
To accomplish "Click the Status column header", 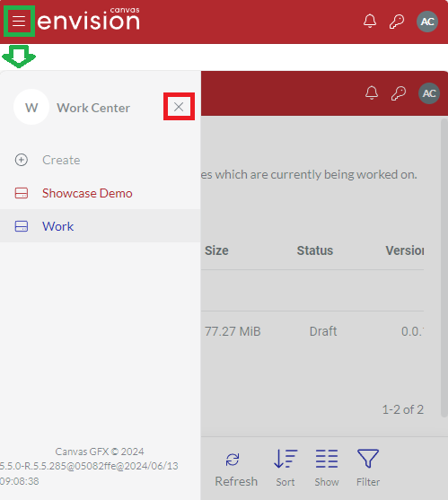I will click(x=315, y=250).
